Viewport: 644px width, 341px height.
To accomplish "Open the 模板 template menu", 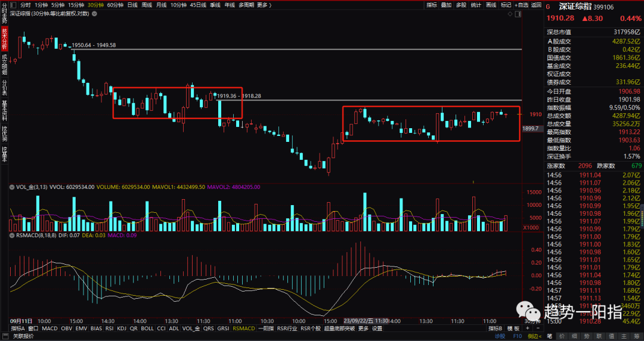I will pos(513,328).
